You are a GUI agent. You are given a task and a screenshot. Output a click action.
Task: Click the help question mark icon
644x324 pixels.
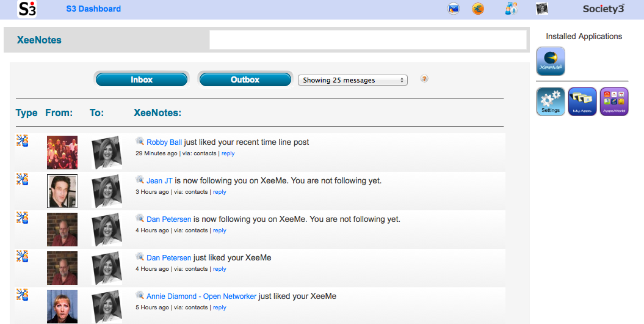point(424,78)
